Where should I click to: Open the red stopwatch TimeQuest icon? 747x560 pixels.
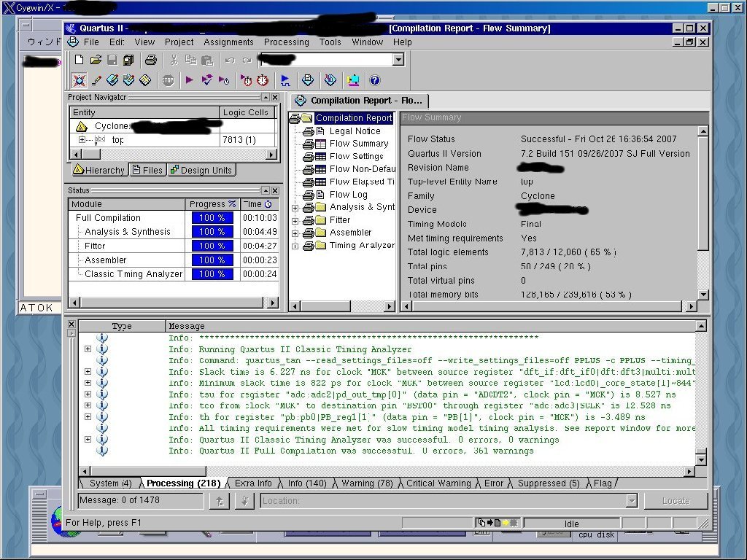(263, 80)
